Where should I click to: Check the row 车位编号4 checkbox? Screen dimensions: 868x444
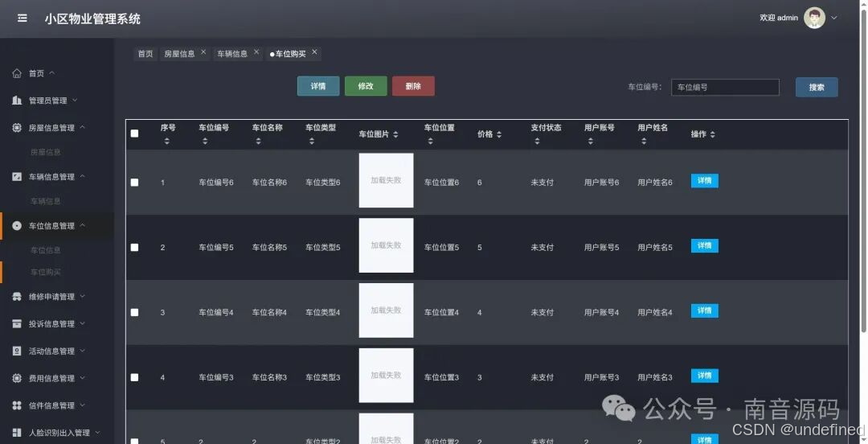tap(134, 313)
